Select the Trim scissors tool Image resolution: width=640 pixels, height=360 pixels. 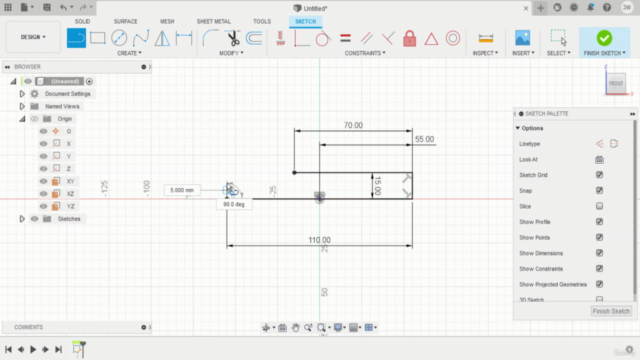233,38
